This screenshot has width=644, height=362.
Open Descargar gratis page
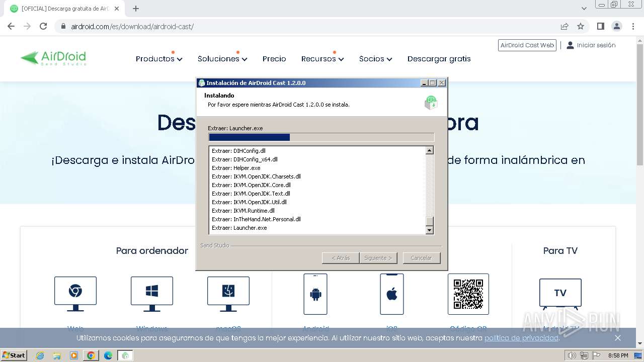click(439, 59)
